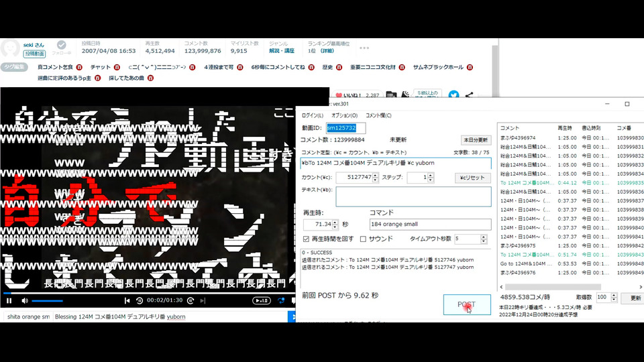The width and height of the screenshot is (644, 362).
Task: Skip the video forward ten seconds
Action: coord(191,301)
